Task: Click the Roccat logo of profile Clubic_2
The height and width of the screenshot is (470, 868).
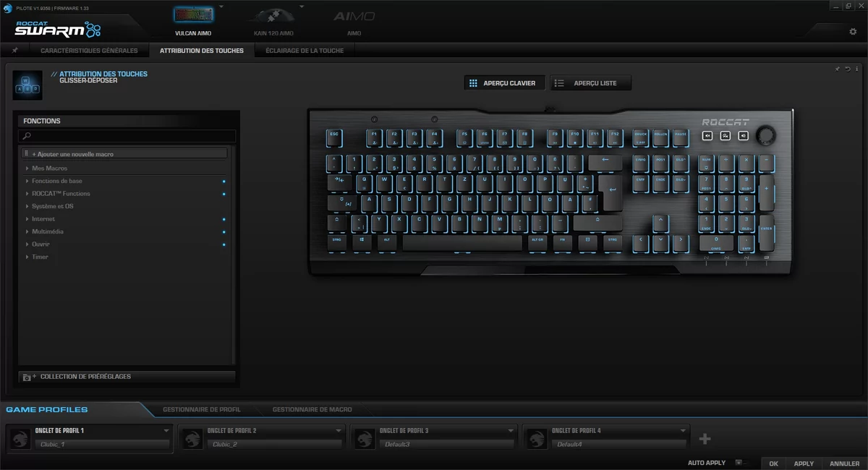Action: (192, 438)
